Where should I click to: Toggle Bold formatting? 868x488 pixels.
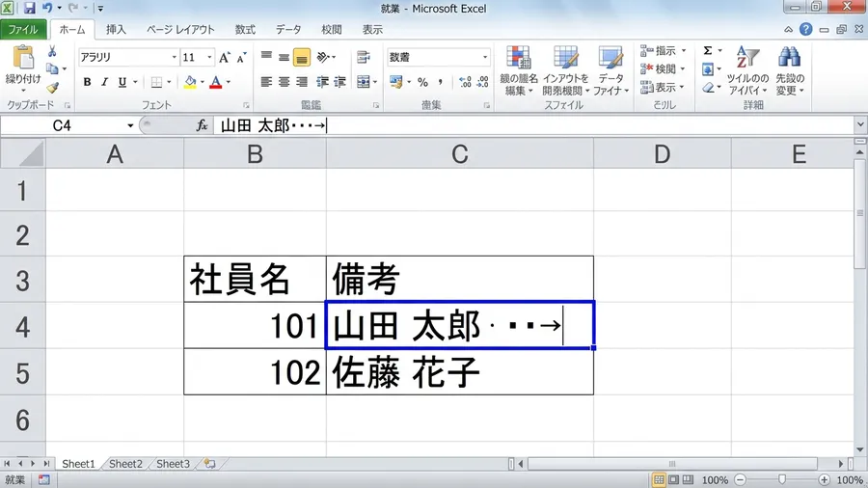point(87,82)
